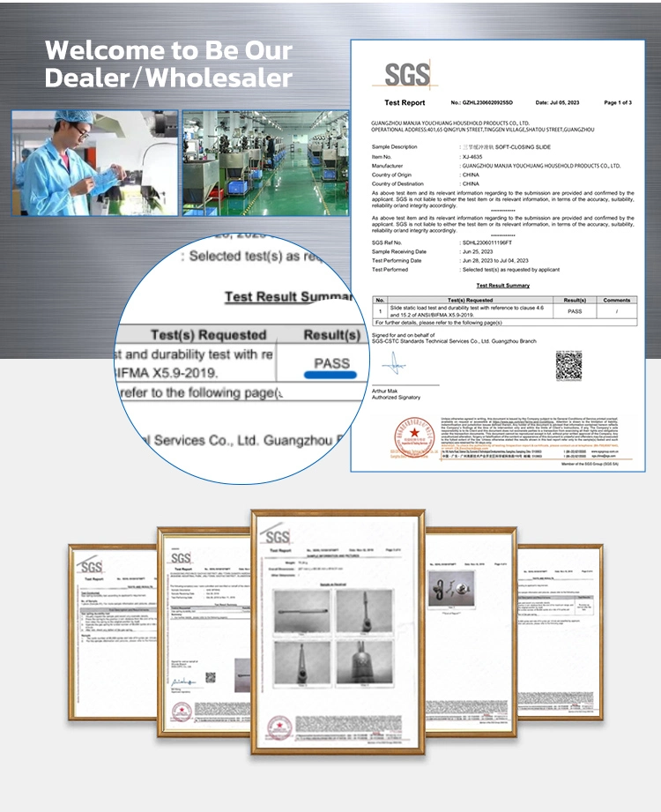Click the QR code on the large test report
This screenshot has height=812, width=661.
click(x=568, y=366)
